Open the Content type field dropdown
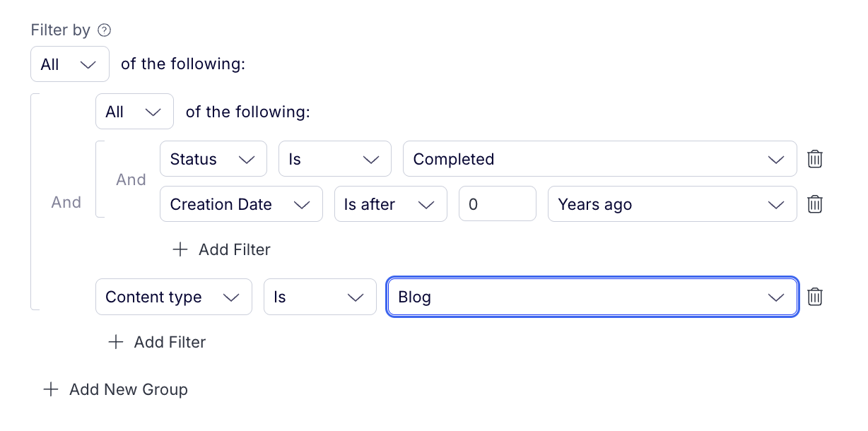 [x=174, y=297]
